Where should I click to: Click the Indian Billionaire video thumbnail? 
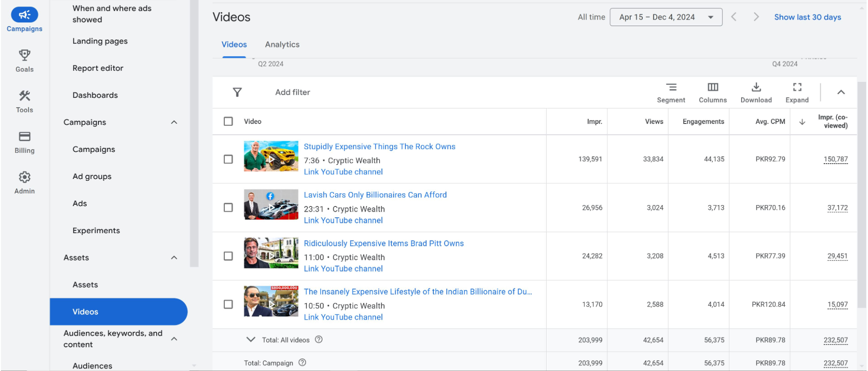(x=271, y=302)
